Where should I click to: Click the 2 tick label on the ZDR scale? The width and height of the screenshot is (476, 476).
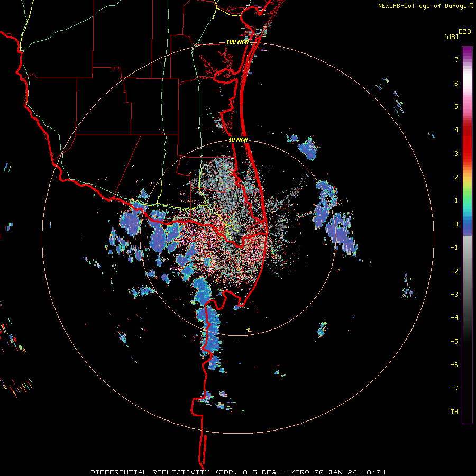tap(456, 177)
